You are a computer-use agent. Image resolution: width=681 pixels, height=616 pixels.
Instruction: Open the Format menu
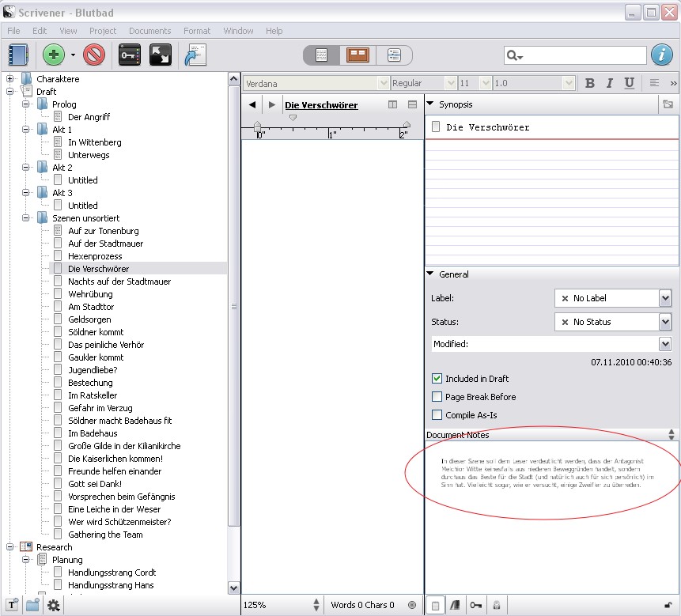coord(197,31)
